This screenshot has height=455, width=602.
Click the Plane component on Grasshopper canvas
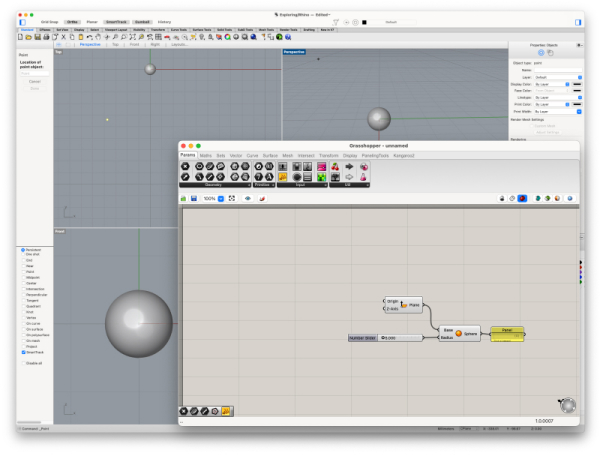click(404, 305)
